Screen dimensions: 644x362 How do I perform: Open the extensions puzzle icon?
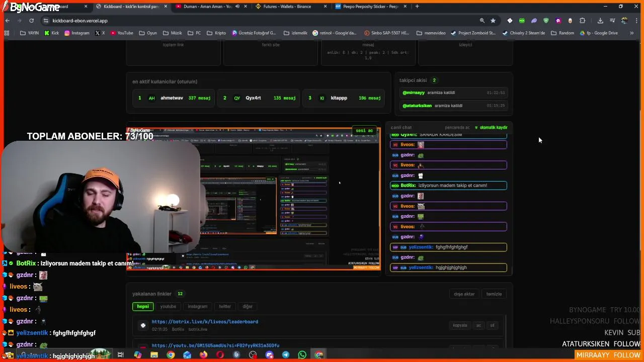point(582,21)
